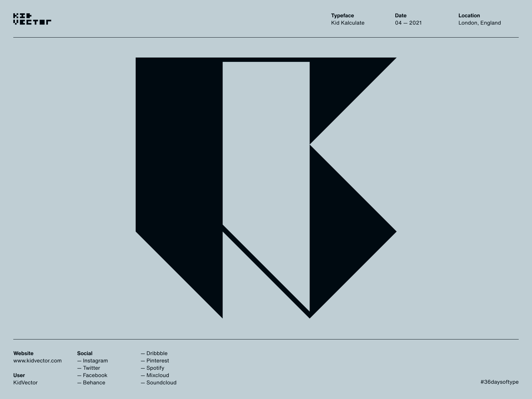Click the Date entry 04 — 2021

coord(408,23)
